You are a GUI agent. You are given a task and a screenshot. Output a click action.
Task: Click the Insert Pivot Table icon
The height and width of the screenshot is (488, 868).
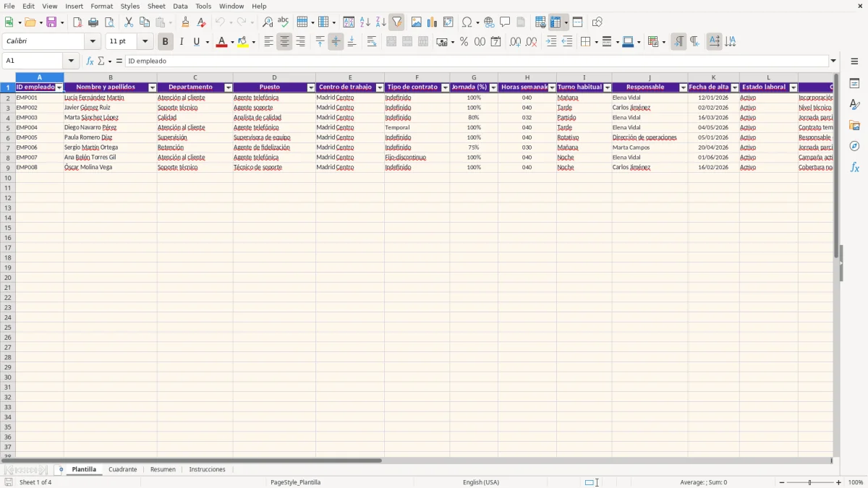click(448, 22)
